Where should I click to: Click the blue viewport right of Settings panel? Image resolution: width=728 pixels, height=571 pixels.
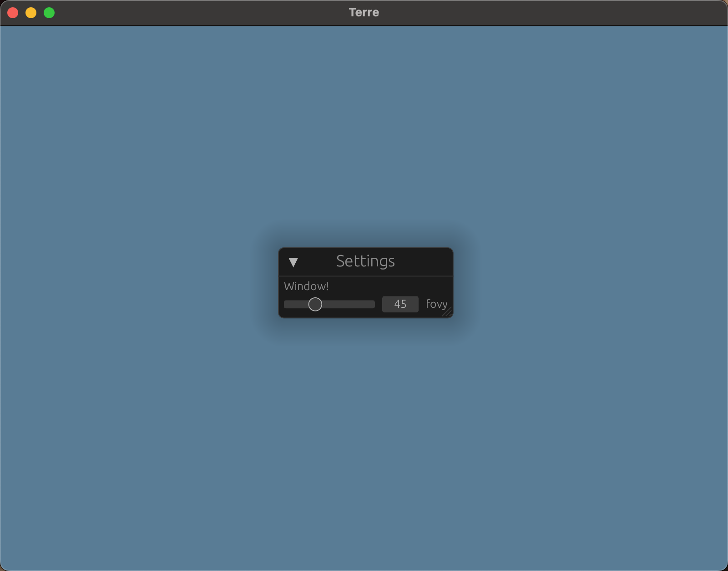[591, 282]
